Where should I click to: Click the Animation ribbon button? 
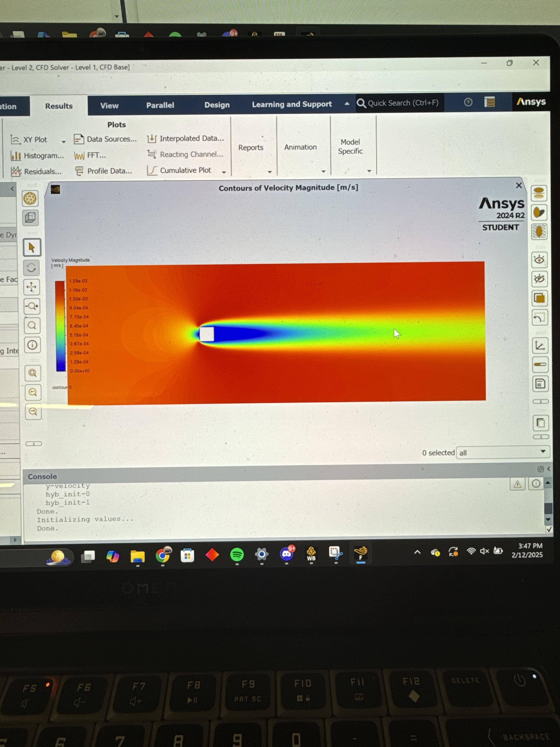pos(300,147)
